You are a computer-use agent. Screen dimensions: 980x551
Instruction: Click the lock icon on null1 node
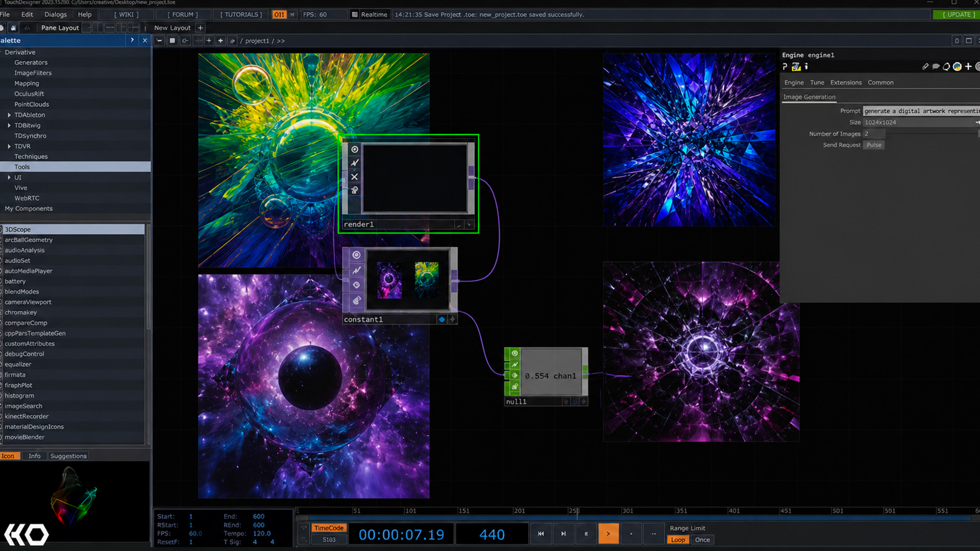[x=514, y=387]
